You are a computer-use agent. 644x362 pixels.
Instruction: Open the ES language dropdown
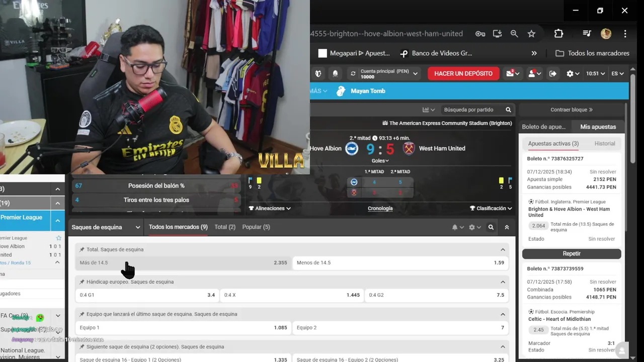click(617, 73)
